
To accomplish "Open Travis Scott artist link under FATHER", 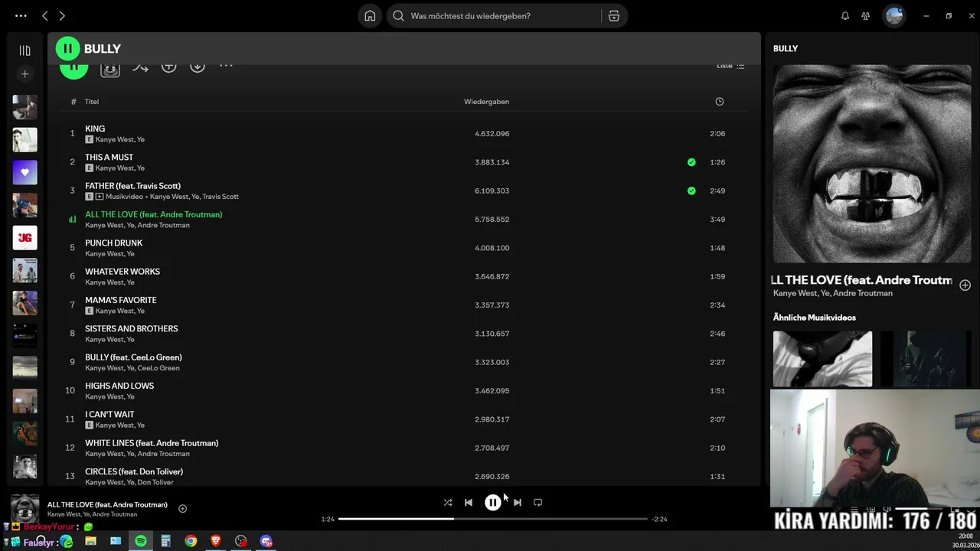I will [220, 197].
